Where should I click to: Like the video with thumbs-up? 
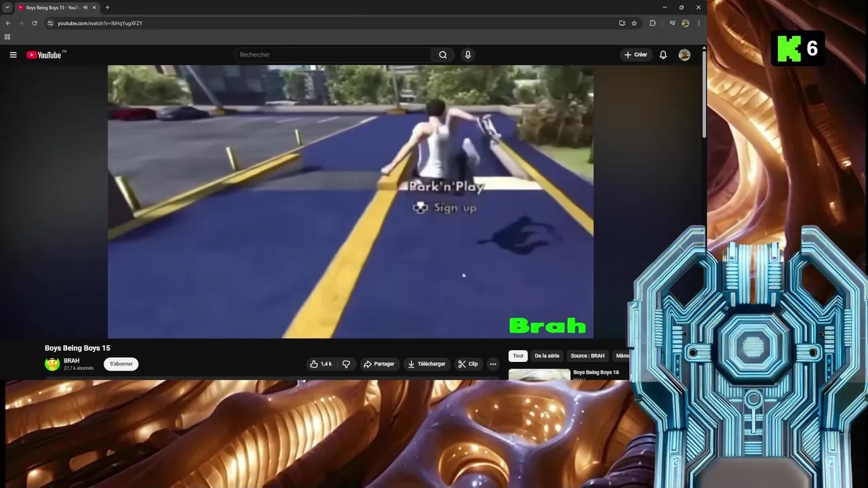coord(321,364)
